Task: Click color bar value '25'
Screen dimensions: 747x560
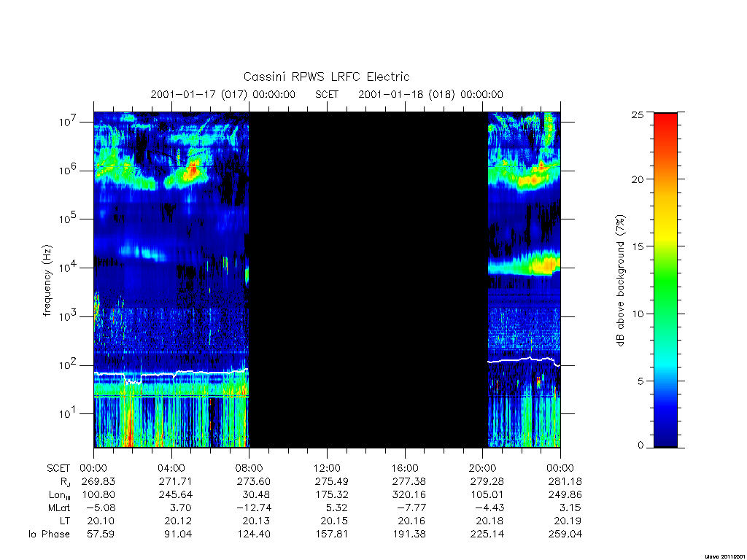Action: coord(638,114)
